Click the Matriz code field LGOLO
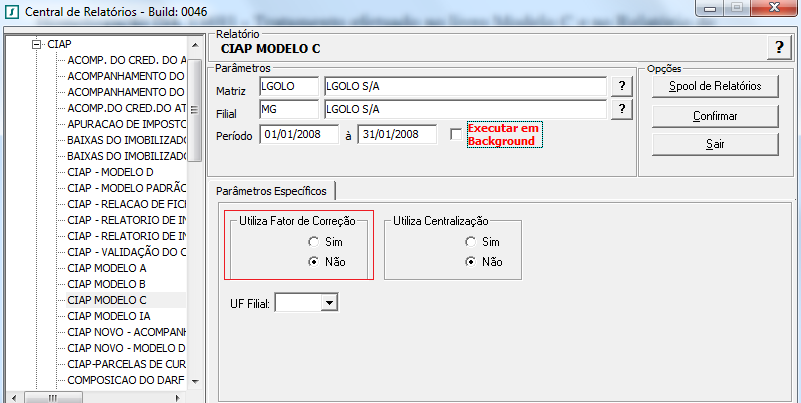Screen dimensions: 801x403 [x=289, y=87]
